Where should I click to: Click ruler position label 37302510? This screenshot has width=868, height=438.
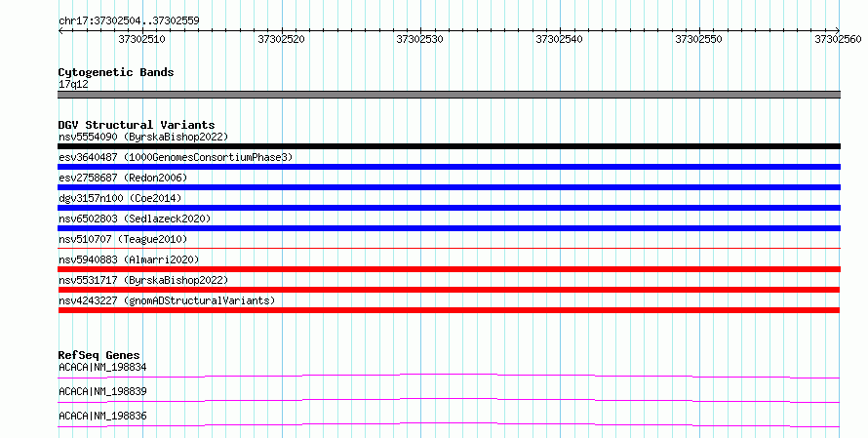click(x=141, y=39)
